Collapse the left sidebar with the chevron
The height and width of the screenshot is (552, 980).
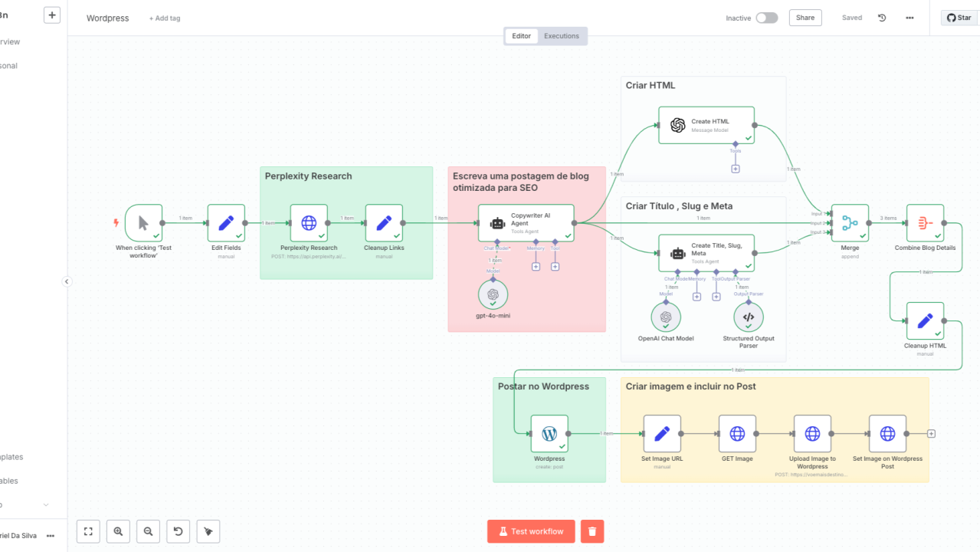click(x=67, y=281)
